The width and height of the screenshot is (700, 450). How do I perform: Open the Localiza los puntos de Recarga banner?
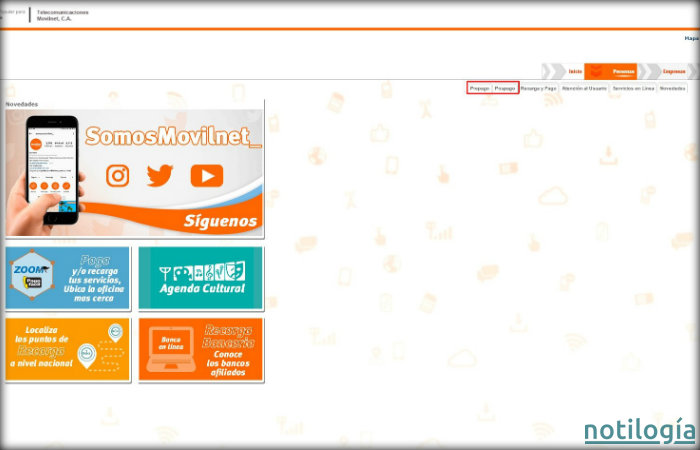67,349
